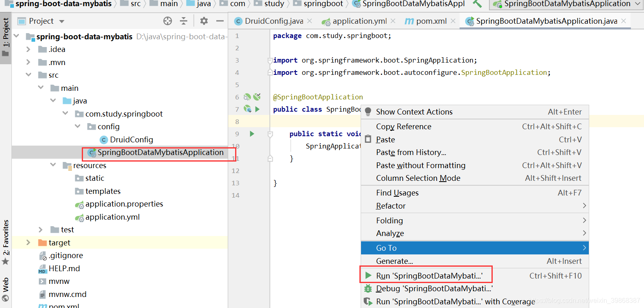Fold the main method at line 9
644x308 pixels.
click(270, 134)
